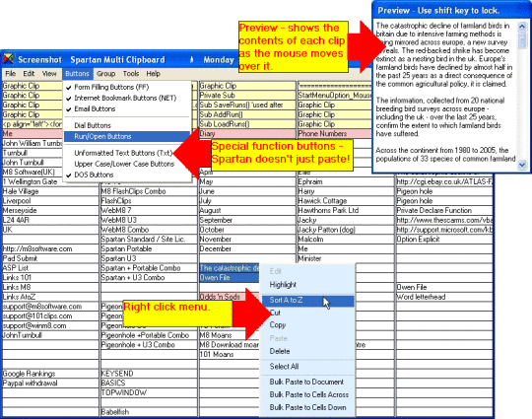Click the pink Diary group header
Screen dimensions: 532x419
tap(247, 134)
